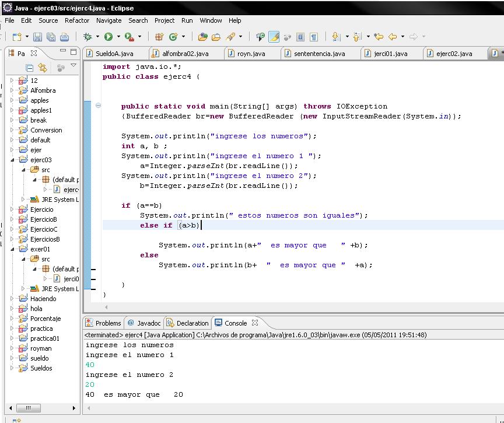Open the New wizard dropdown arrow
504x423 pixels.
(26, 36)
